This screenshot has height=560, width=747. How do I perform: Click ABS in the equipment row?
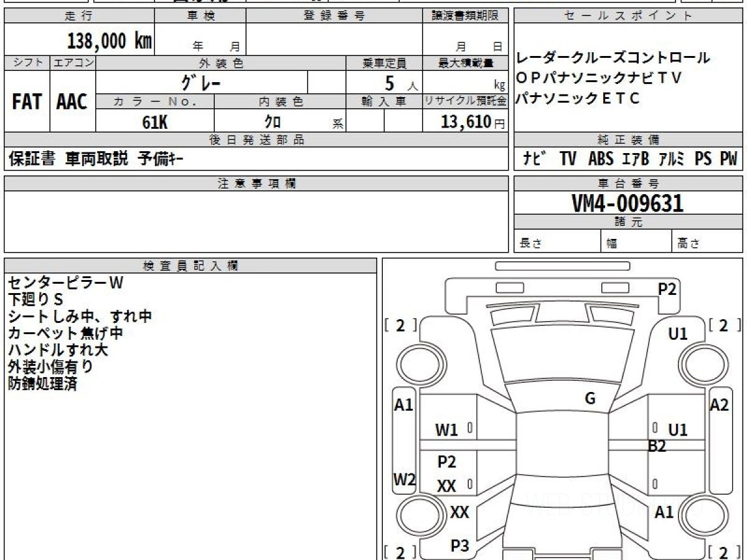[601, 159]
